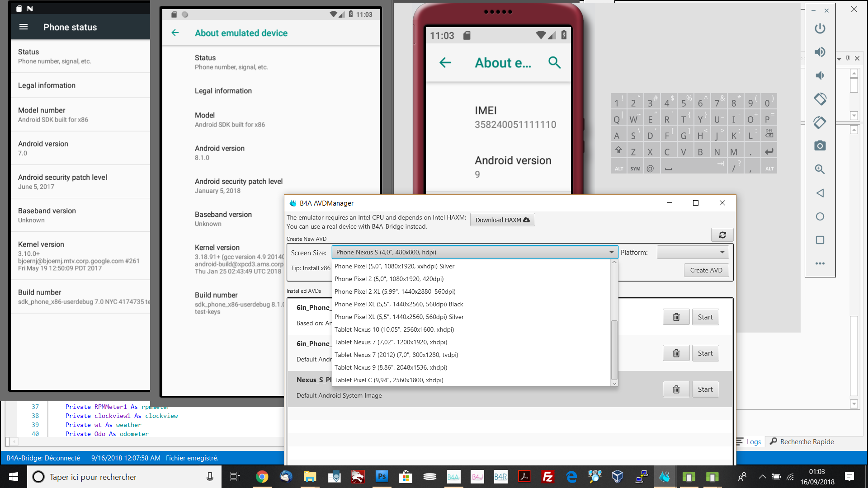Open Photoshop from the taskbar
The height and width of the screenshot is (488, 868).
point(382,477)
